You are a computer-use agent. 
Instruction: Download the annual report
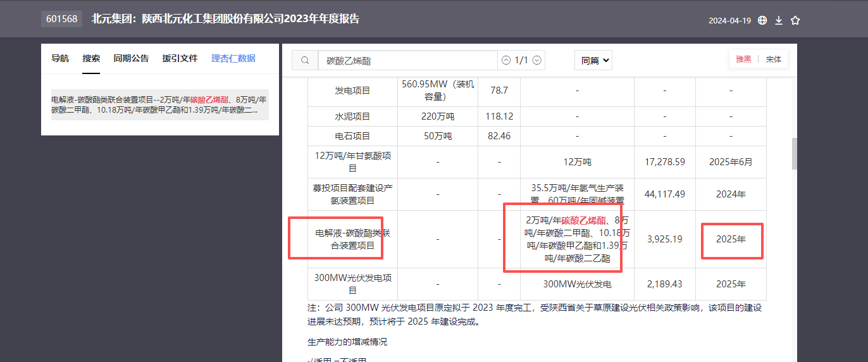click(x=779, y=20)
